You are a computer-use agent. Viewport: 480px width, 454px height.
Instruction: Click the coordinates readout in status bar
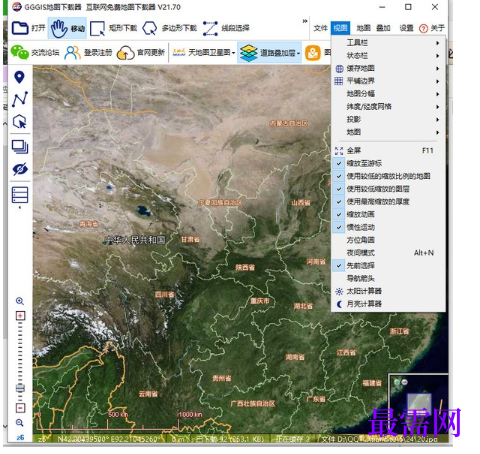[x=108, y=439]
